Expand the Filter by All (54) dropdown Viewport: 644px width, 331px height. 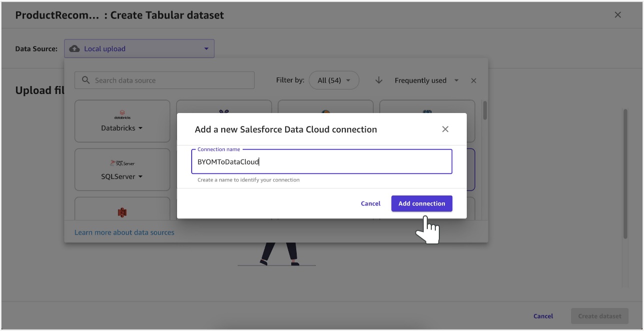[334, 80]
